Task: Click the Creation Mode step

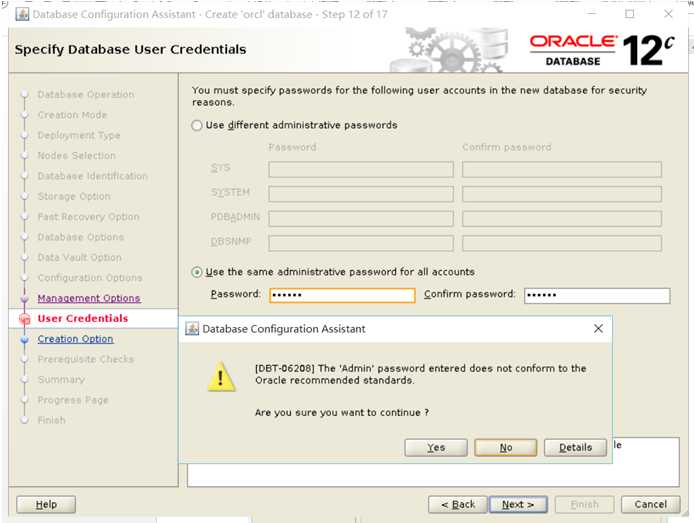Action: 72,115
